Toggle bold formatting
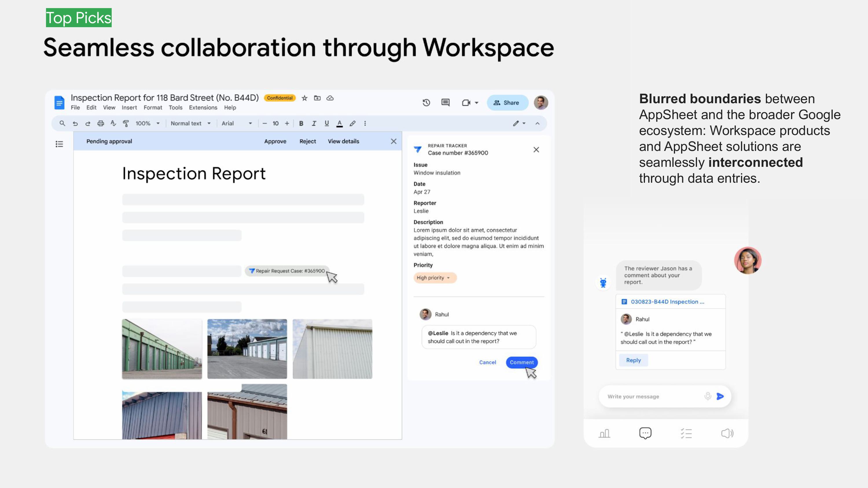The height and width of the screenshot is (488, 868). [x=301, y=124]
